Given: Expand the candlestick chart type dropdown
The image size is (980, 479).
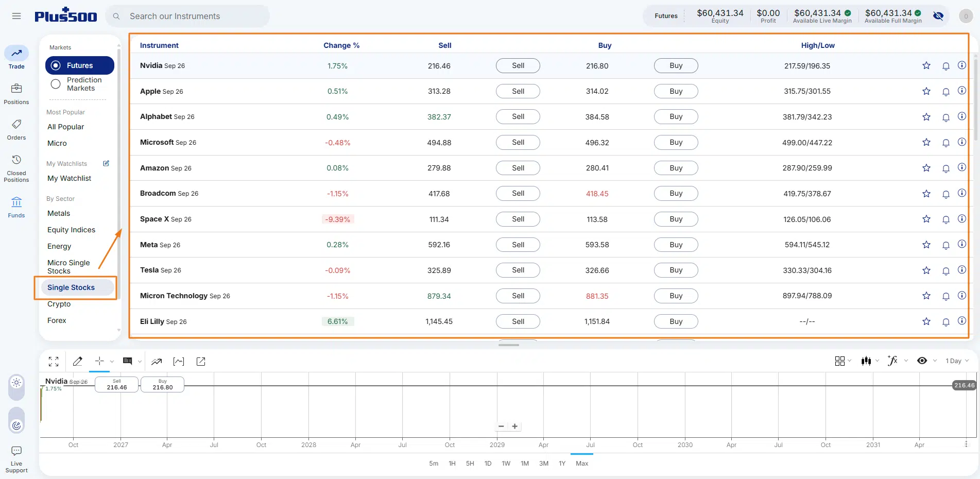Looking at the screenshot, I should click(877, 361).
